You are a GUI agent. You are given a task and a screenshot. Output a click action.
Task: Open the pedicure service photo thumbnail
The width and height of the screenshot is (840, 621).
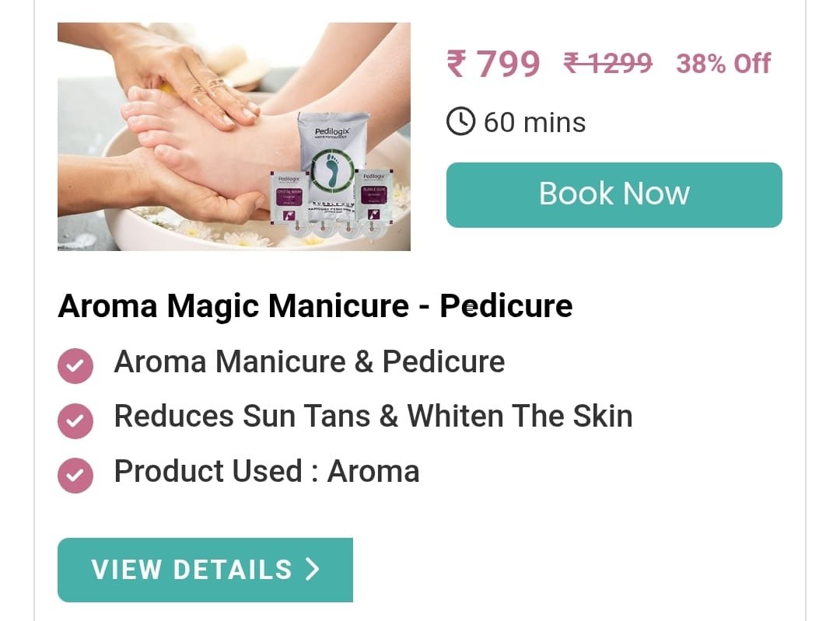(x=234, y=137)
